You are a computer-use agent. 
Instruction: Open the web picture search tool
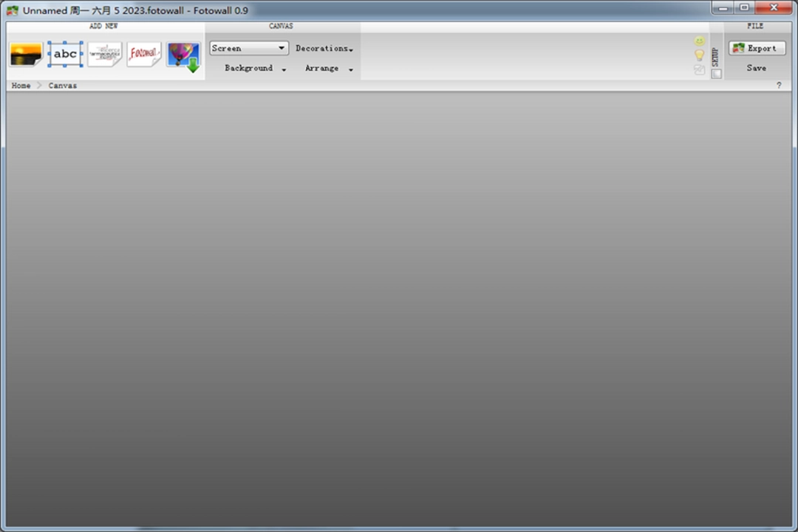pyautogui.click(x=183, y=53)
